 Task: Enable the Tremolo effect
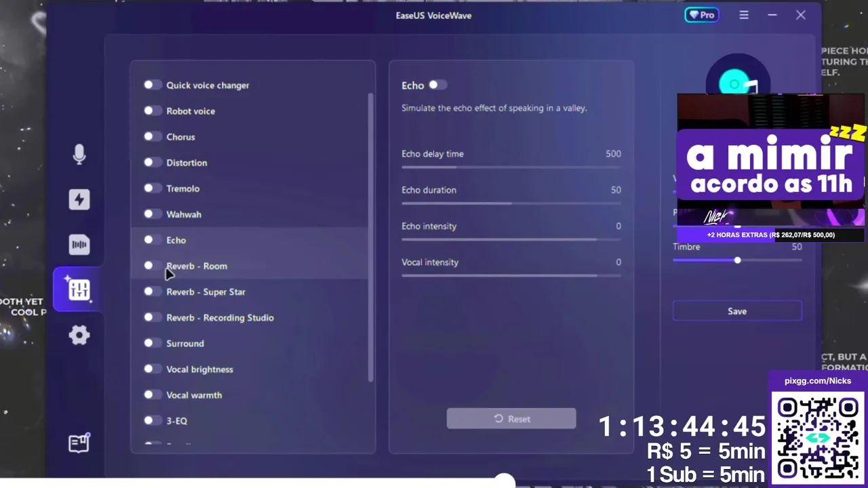153,188
